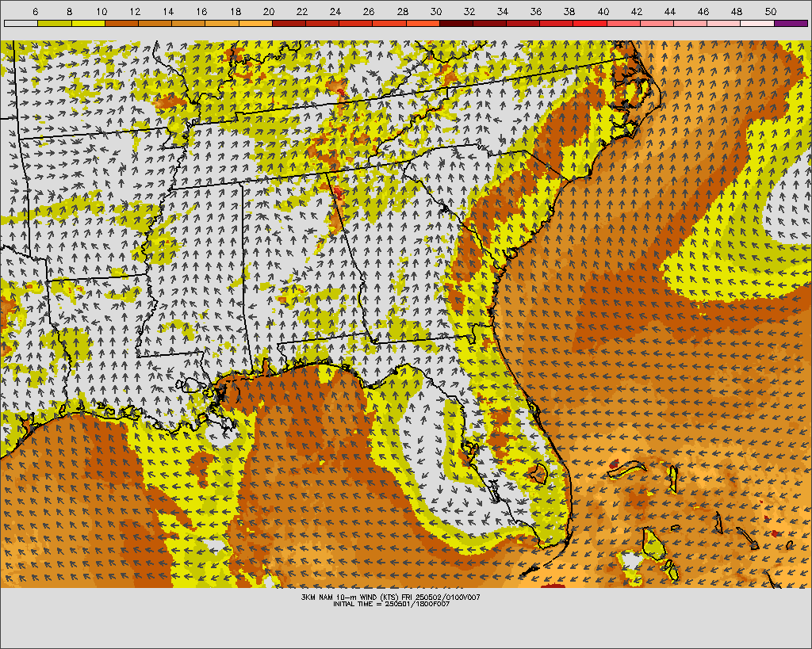The height and width of the screenshot is (649, 812).
Task: Click caption "3KM NAM 10-m WIND (KTS)" line
Action: coord(391,597)
